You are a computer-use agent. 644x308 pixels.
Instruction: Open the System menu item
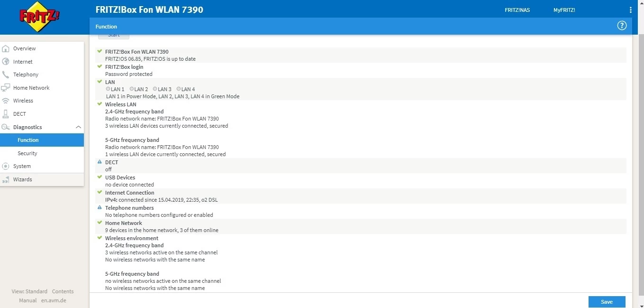coord(42,166)
